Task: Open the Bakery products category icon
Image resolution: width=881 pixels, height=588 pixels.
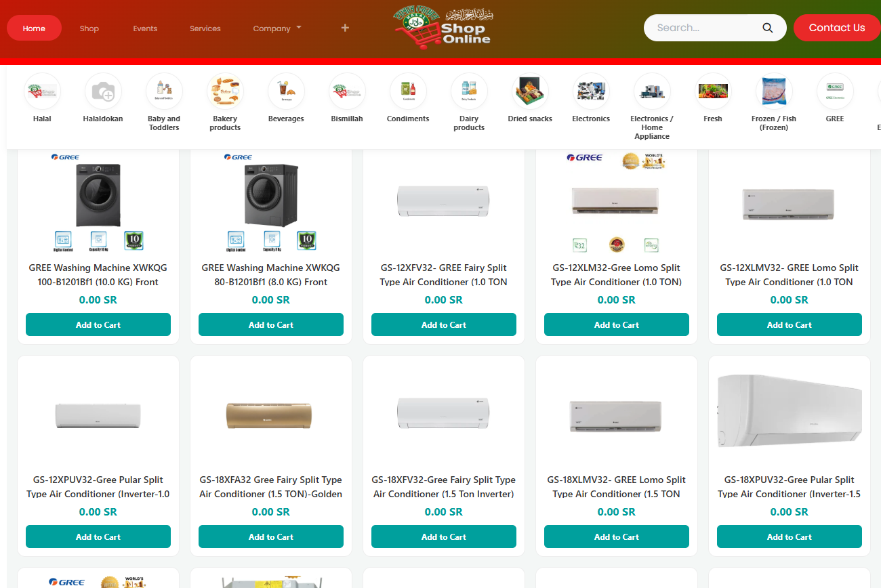Action: 225,91
